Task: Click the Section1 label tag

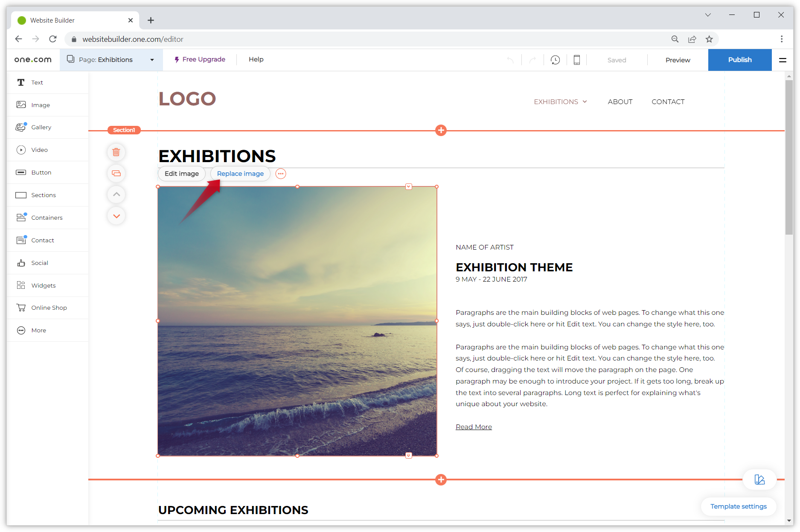Action: pos(124,130)
